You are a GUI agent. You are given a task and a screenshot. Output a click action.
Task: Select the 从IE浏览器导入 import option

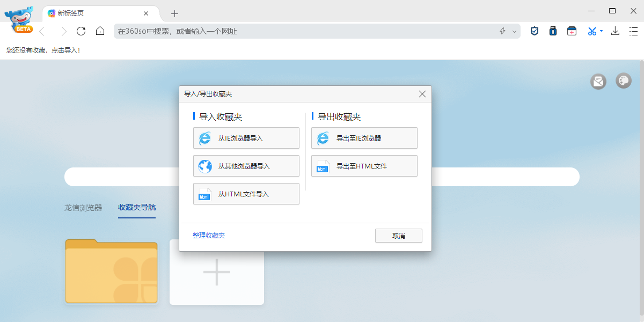tap(246, 138)
